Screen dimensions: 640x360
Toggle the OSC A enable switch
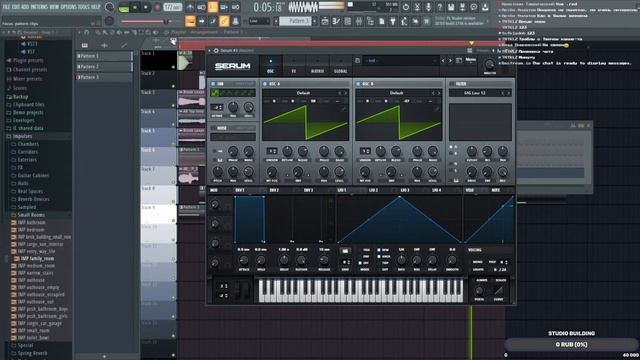tap(265, 84)
